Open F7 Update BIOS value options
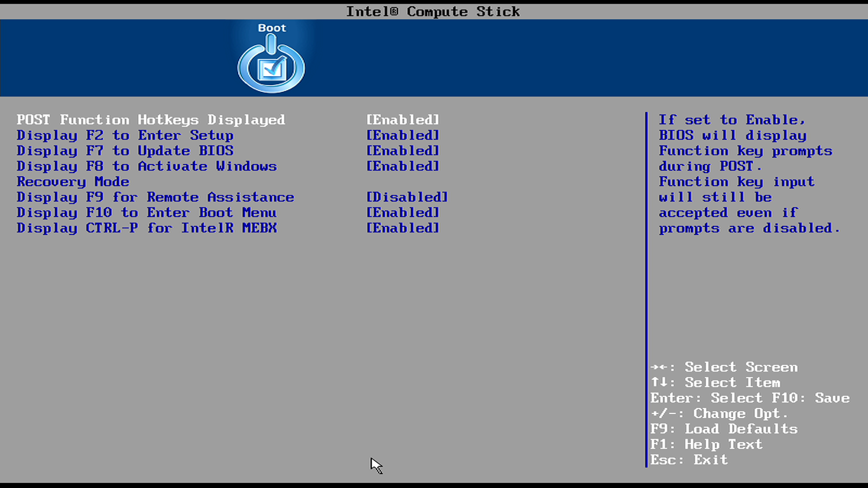The width and height of the screenshot is (868, 488). (402, 151)
